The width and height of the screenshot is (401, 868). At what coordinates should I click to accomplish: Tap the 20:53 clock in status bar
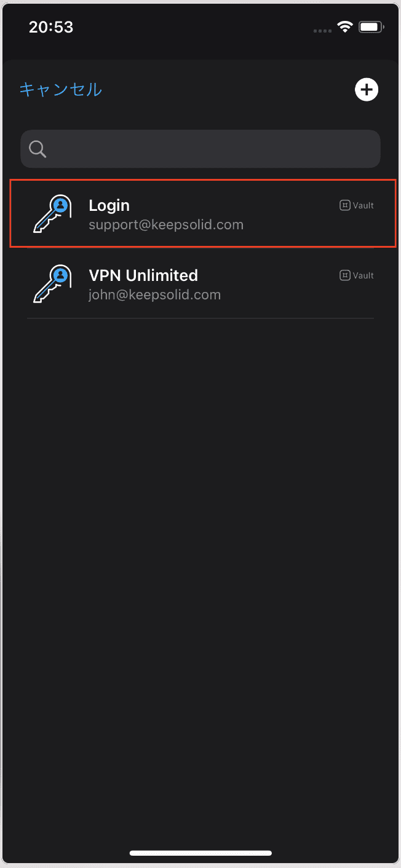51,27
